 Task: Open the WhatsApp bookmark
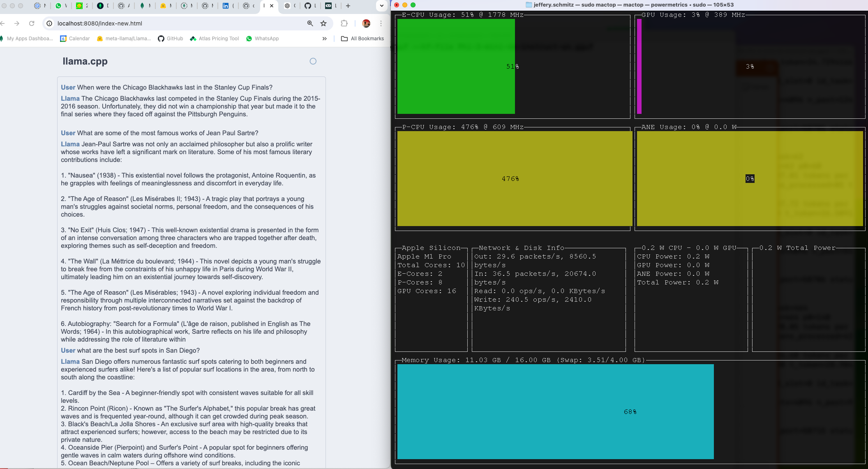tap(262, 39)
